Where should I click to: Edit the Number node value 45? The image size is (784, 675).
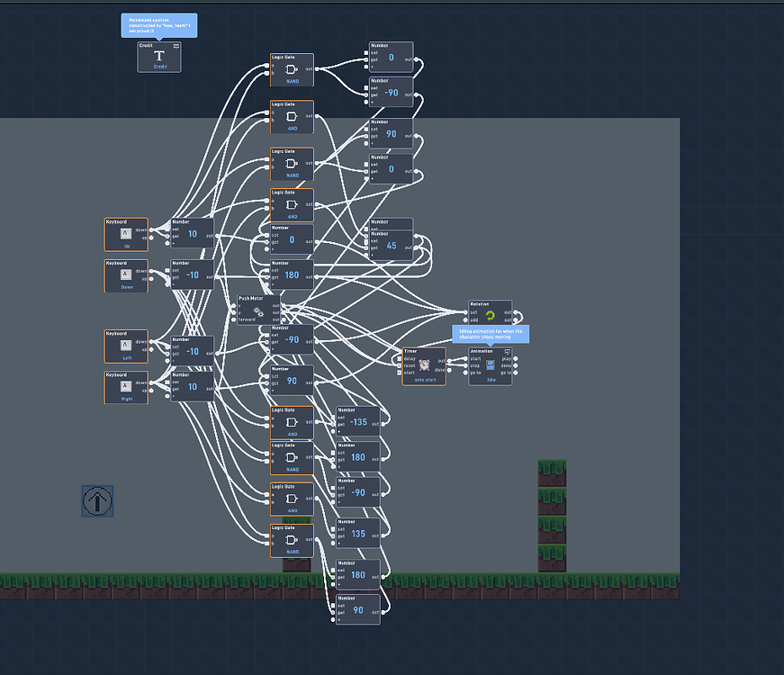[392, 246]
